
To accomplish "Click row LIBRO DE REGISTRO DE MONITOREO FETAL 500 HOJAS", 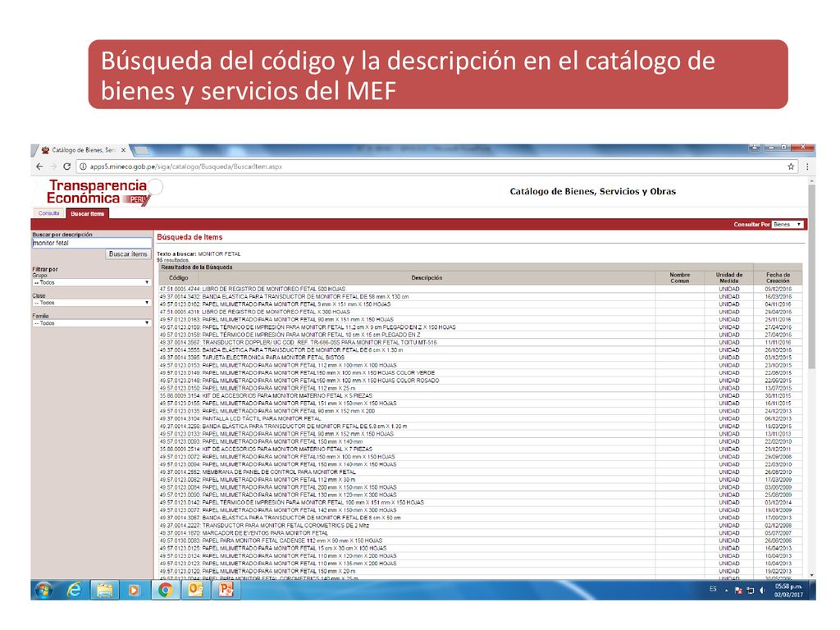I will [x=481, y=289].
